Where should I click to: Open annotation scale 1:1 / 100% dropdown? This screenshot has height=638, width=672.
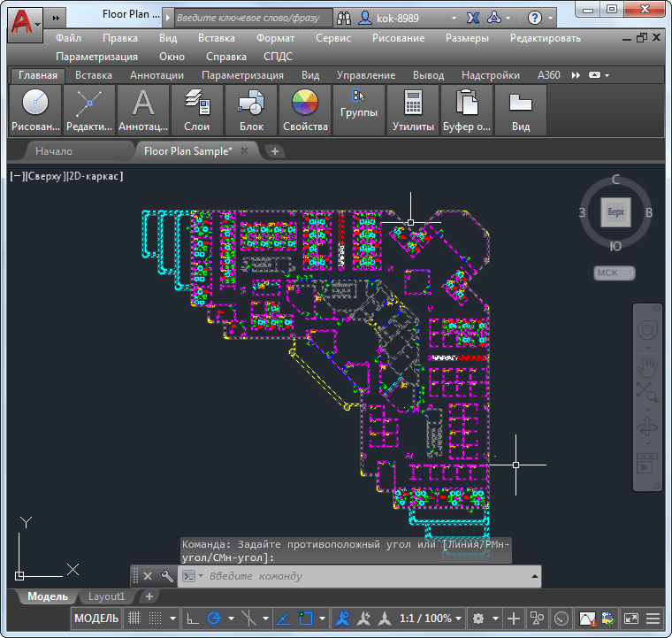point(431,619)
